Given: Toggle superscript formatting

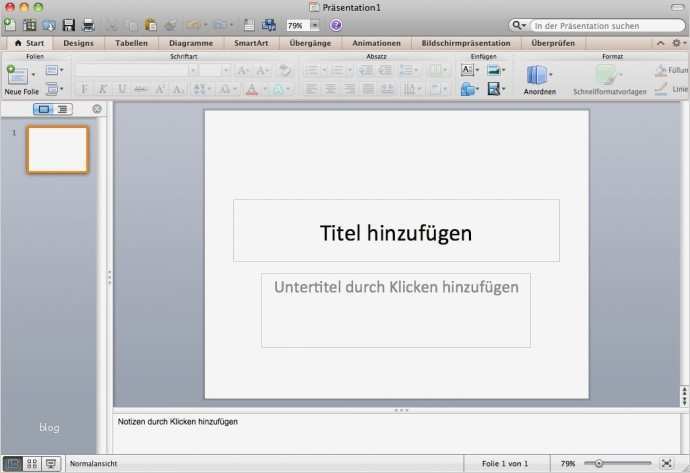Looking at the screenshot, I should tap(160, 89).
